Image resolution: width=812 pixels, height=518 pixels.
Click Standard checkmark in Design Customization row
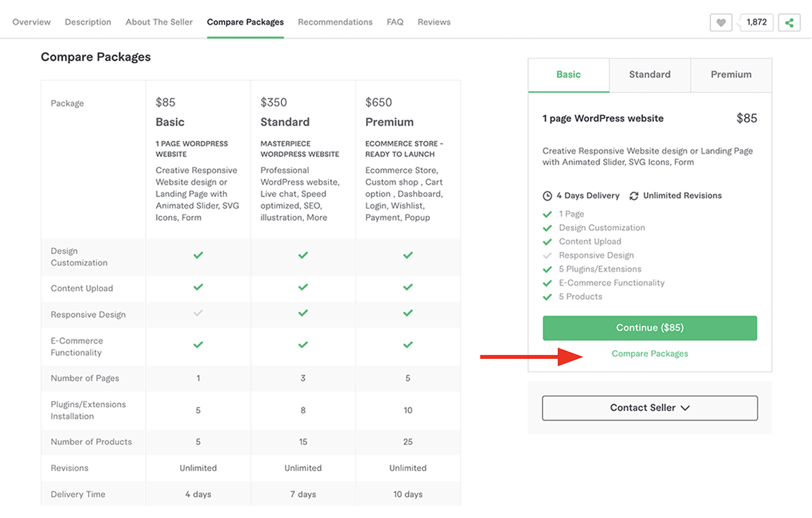coord(303,255)
